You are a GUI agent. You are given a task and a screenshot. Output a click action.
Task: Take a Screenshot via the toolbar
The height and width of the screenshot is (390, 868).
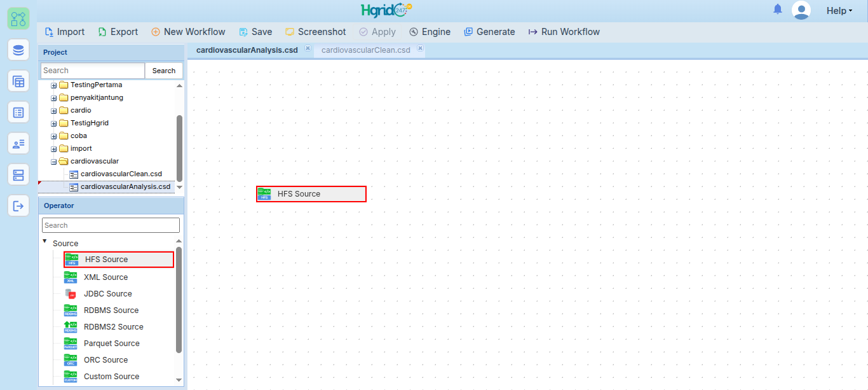point(316,32)
